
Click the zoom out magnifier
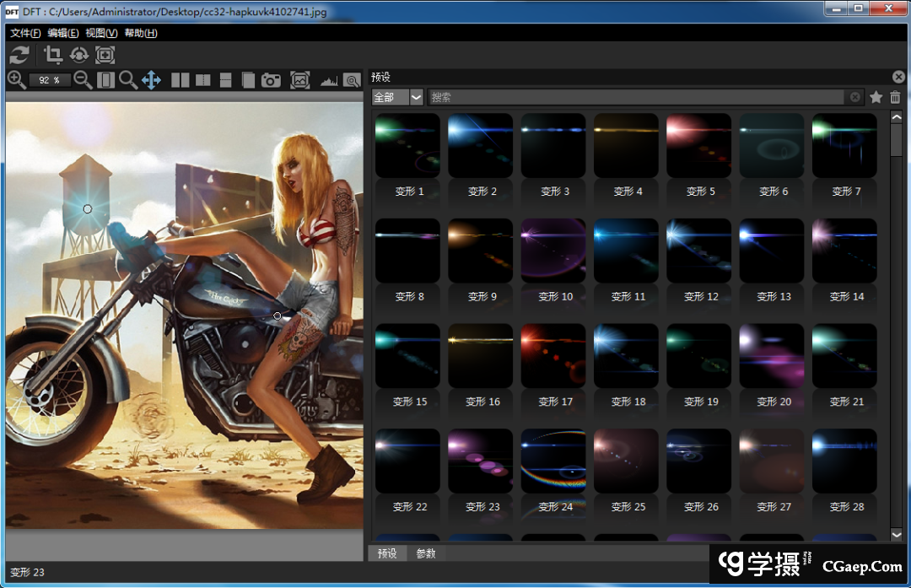point(83,80)
